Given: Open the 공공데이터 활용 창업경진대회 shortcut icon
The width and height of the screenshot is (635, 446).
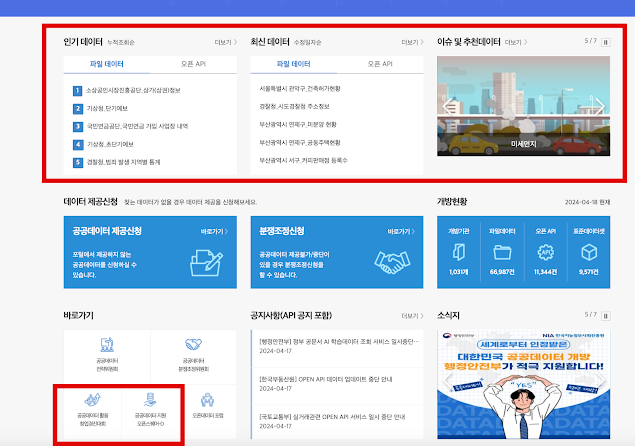Looking at the screenshot, I should (x=93, y=400).
